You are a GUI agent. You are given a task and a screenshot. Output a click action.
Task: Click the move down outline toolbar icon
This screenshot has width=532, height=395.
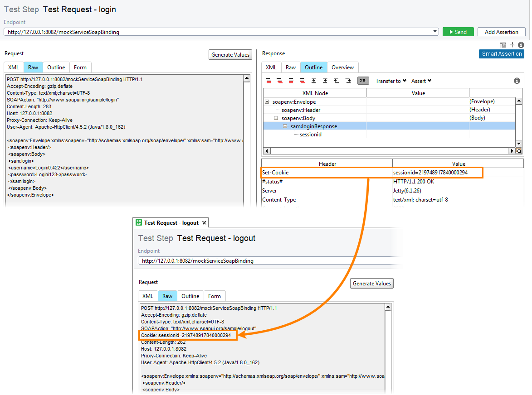pos(313,80)
